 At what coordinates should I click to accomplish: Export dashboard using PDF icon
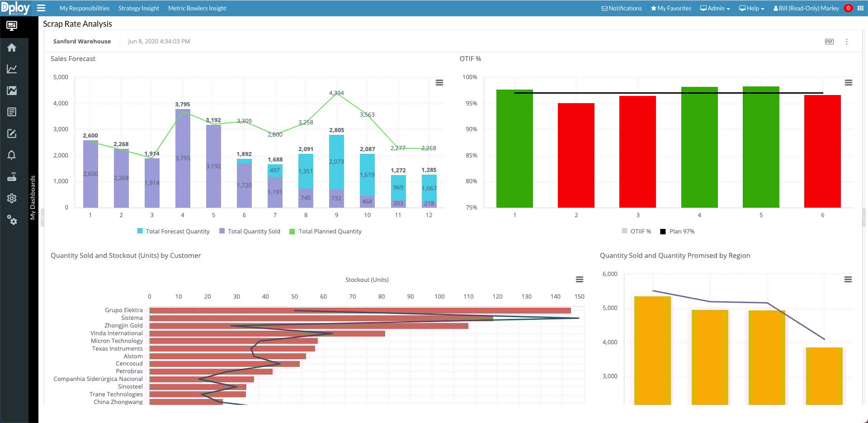click(829, 42)
